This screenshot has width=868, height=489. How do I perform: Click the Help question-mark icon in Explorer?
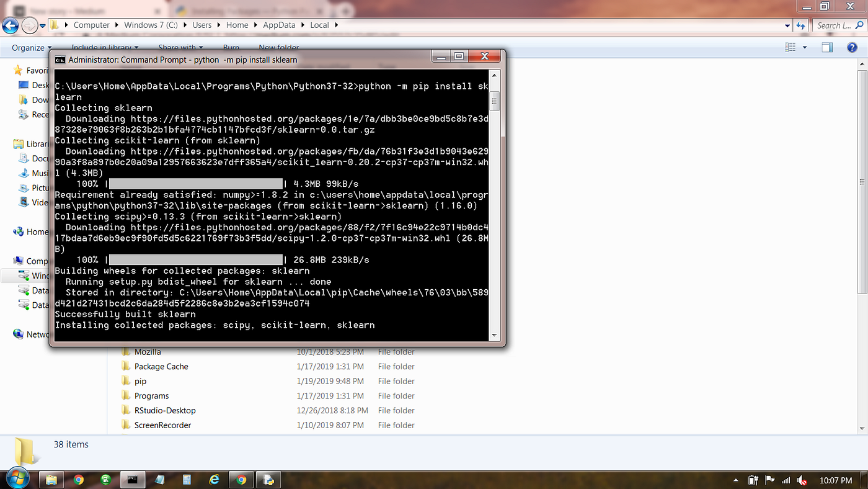[852, 47]
